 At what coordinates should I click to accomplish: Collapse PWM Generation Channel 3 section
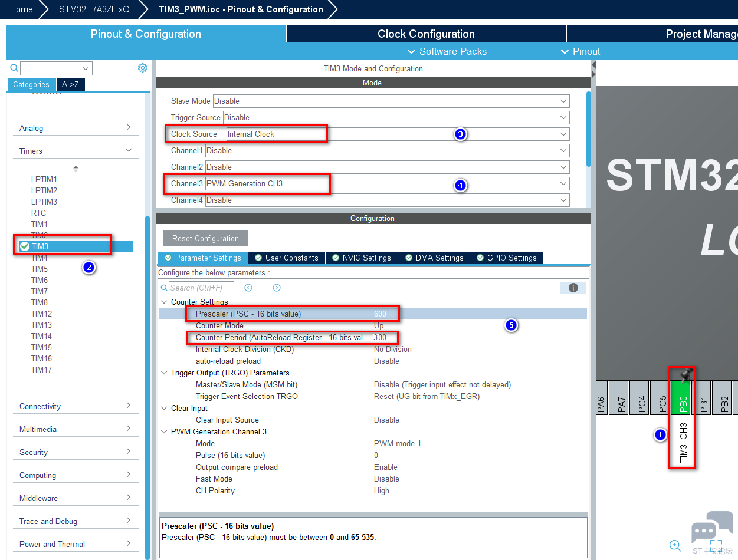click(x=164, y=431)
